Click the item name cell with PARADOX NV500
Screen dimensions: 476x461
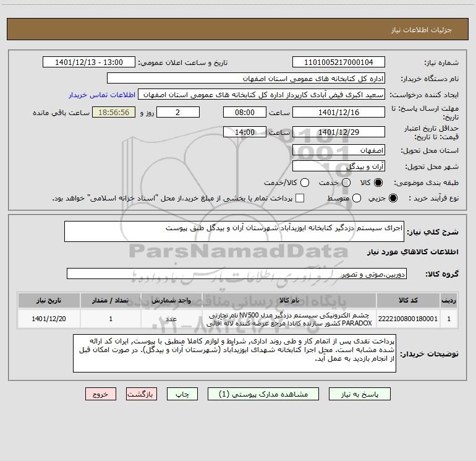[289, 319]
